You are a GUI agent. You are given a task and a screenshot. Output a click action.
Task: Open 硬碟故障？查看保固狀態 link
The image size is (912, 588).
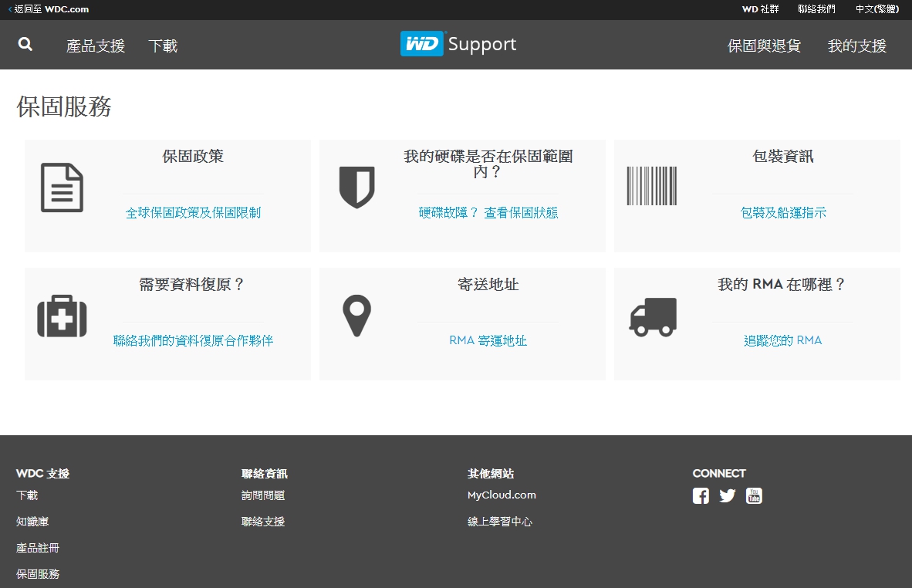(488, 213)
